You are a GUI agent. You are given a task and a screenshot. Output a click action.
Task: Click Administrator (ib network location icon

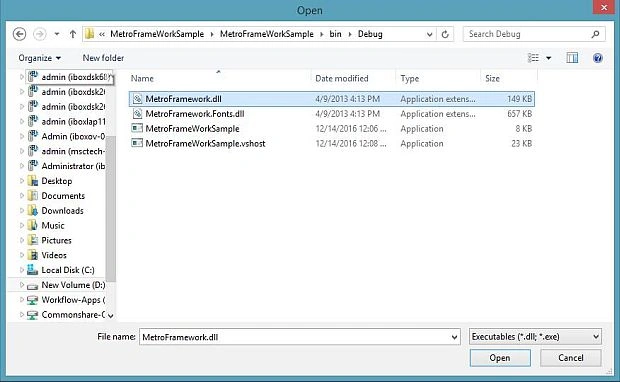tap(33, 166)
